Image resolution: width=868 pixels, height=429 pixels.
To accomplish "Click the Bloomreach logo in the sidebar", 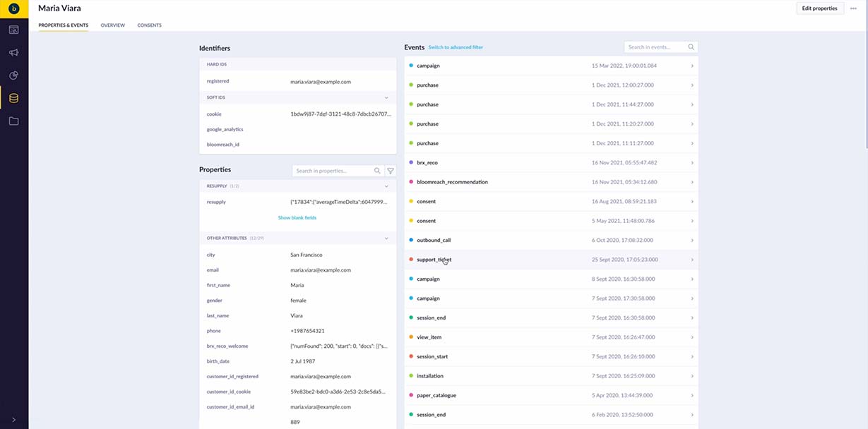I will 13,8.
